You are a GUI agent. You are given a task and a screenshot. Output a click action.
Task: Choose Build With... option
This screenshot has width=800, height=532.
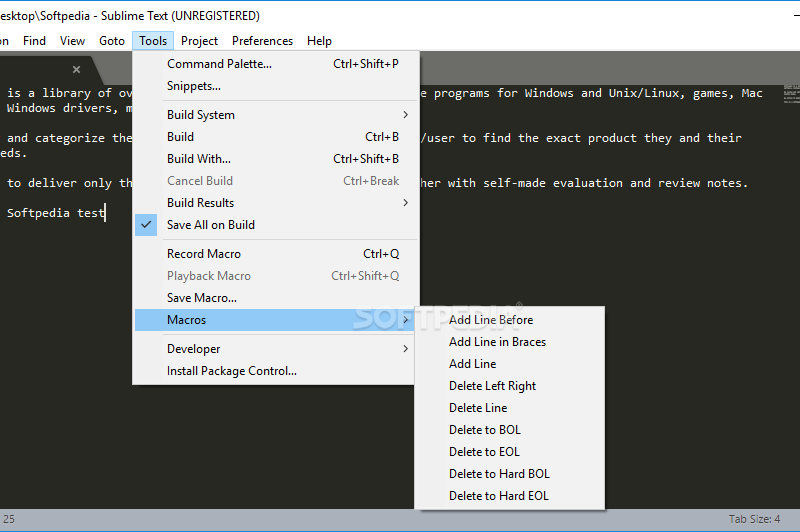[x=276, y=159]
